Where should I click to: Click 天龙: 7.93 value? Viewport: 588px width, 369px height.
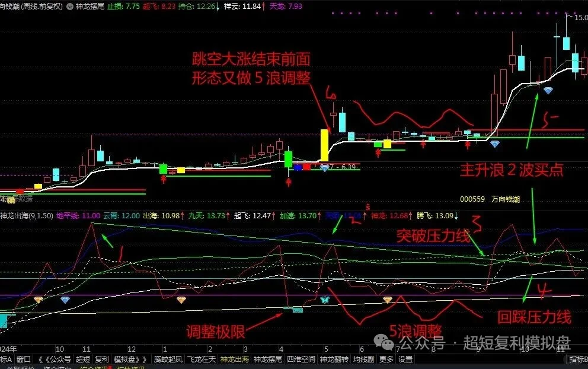click(x=286, y=7)
